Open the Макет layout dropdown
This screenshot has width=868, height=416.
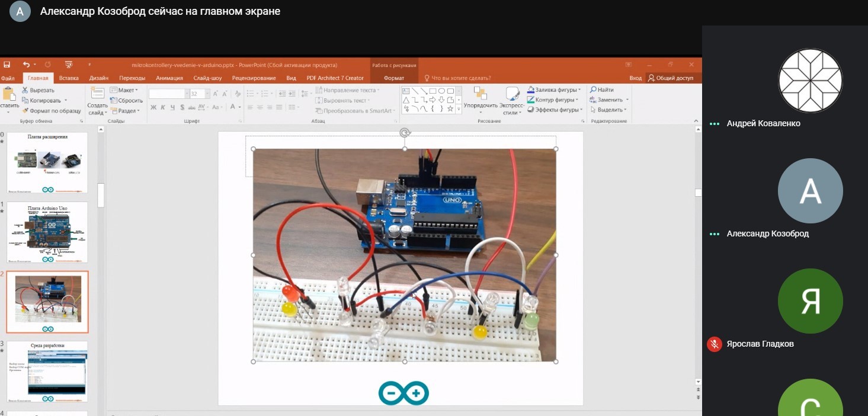[124, 90]
